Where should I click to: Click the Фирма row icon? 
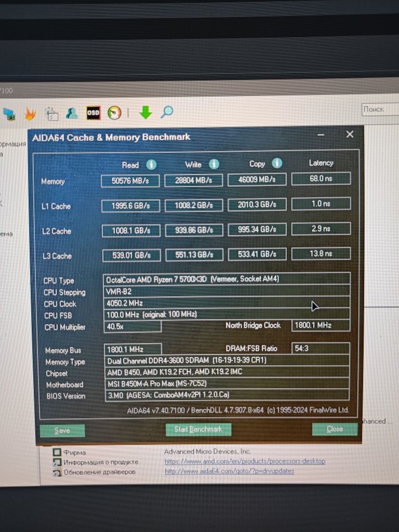(x=57, y=453)
